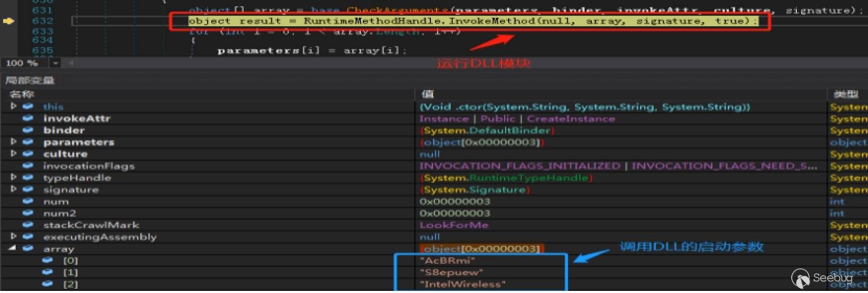This screenshot has height=293, width=868.
Task: Click the yellow current-statement arrow in the margin
Action: coord(8,21)
